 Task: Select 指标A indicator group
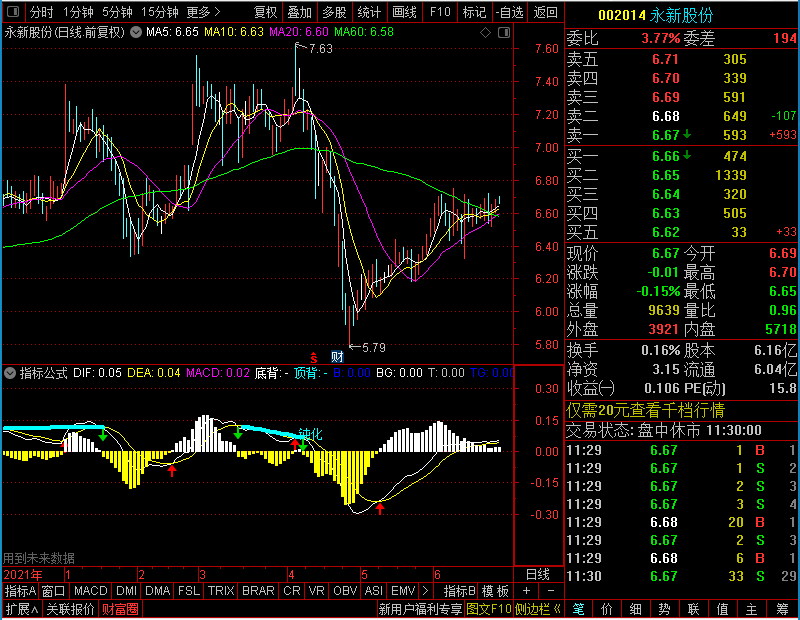pos(20,591)
